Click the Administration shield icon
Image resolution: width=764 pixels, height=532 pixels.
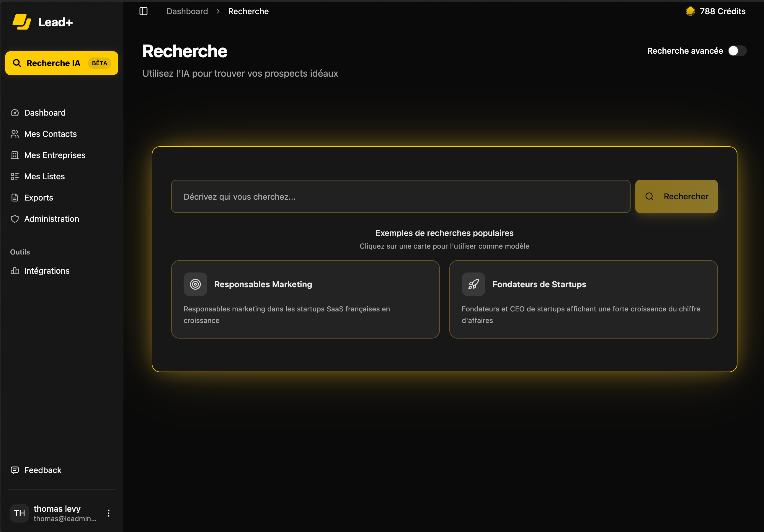[15, 219]
